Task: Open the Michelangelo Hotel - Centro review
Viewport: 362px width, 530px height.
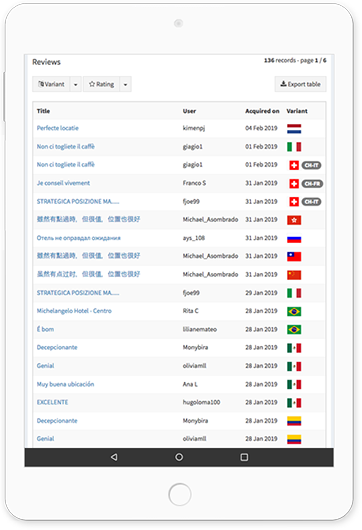Action: tap(74, 311)
